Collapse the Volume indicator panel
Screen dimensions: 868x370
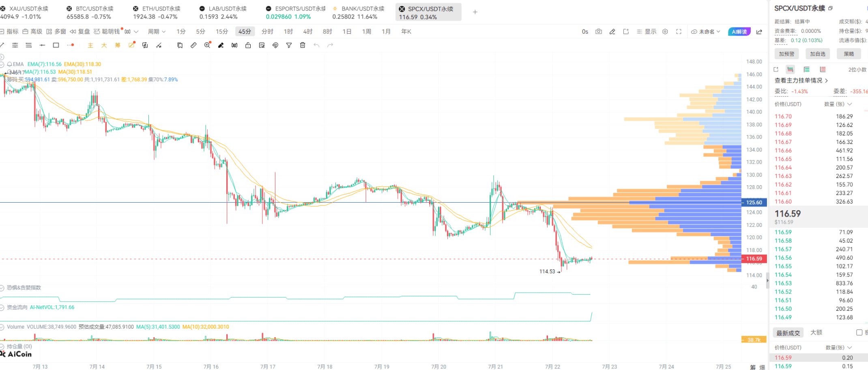point(2,327)
